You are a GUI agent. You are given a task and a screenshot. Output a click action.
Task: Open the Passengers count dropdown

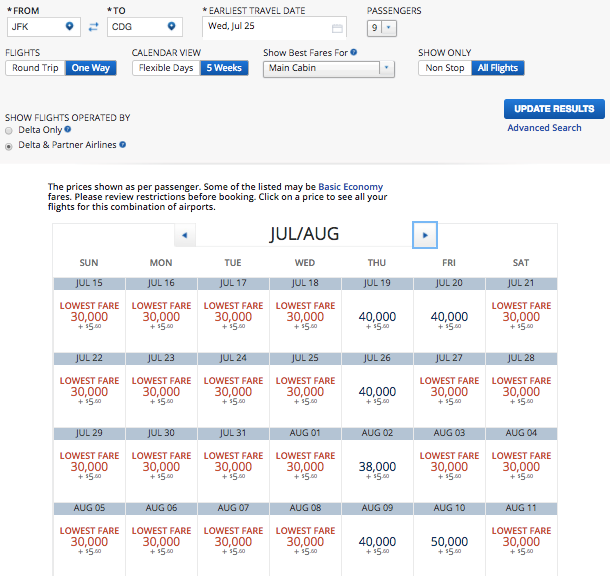coord(380,28)
